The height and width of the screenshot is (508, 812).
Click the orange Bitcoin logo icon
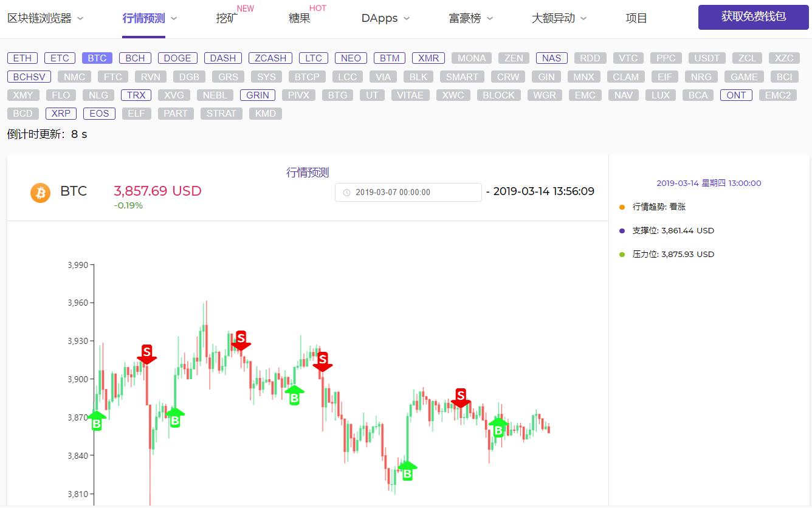tap(41, 193)
